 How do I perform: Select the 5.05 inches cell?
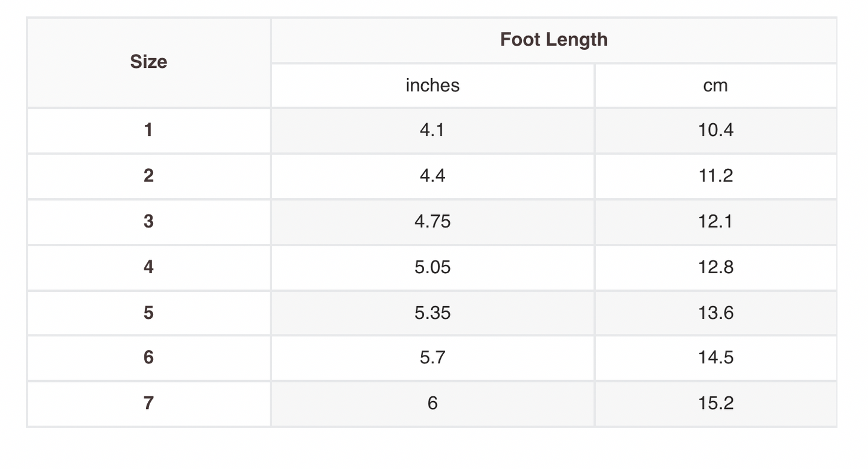click(x=432, y=267)
